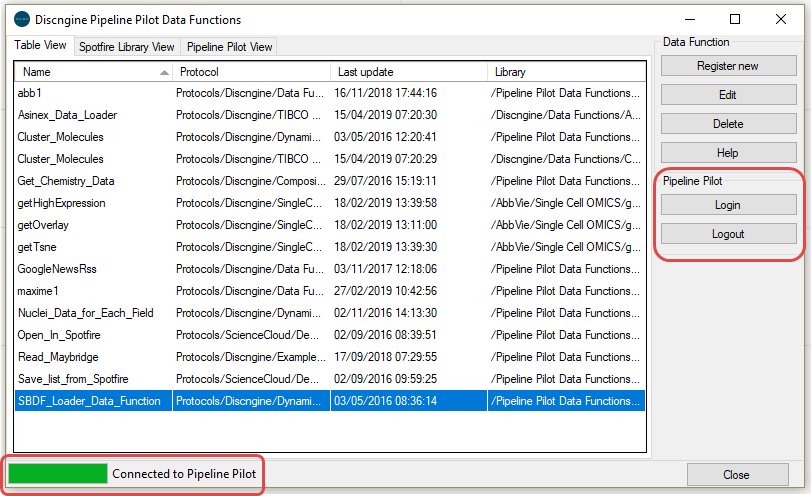This screenshot has width=811, height=496.
Task: Click the Pipeline Pilot Logout button
Action: [x=728, y=234]
